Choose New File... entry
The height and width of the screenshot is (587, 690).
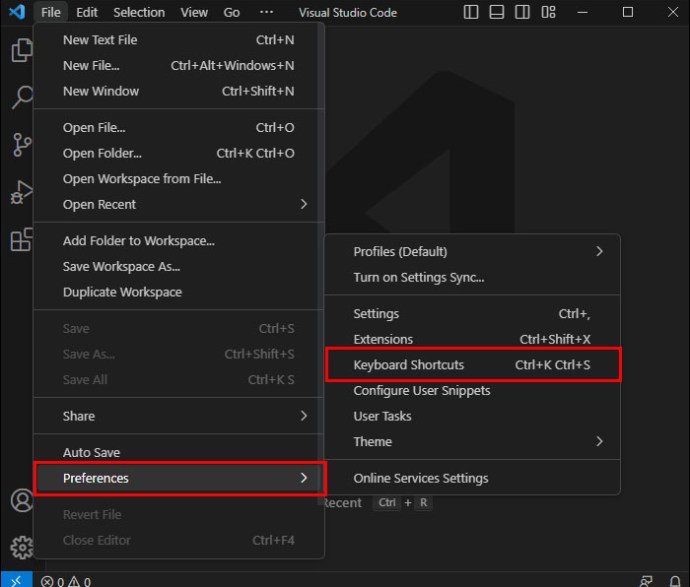tap(180, 66)
